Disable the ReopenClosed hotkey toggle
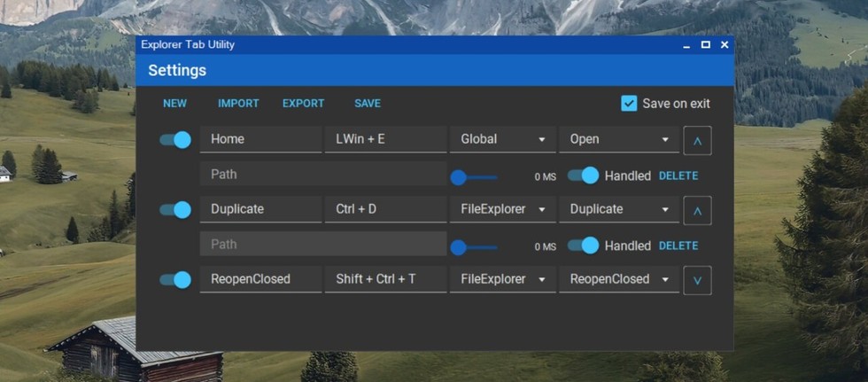 pyautogui.click(x=175, y=279)
